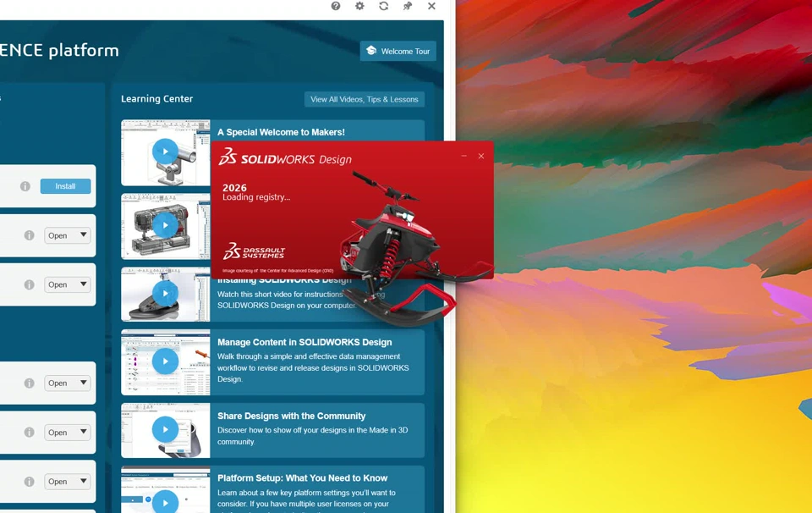Click the Manage Content video description text
This screenshot has width=812, height=513.
(x=313, y=368)
